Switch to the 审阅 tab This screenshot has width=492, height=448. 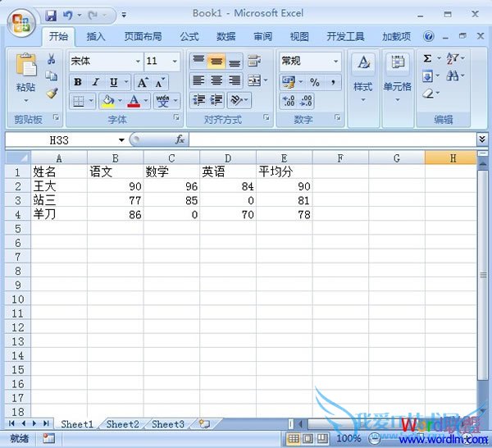[262, 36]
